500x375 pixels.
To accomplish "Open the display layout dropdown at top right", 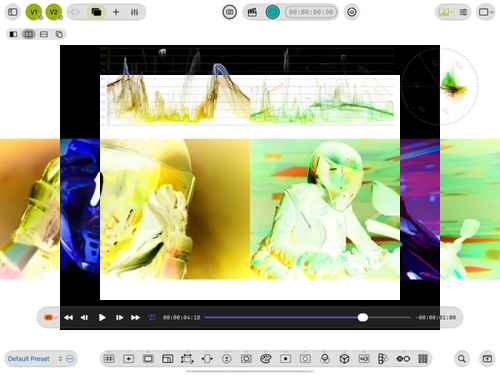I will (x=485, y=12).
